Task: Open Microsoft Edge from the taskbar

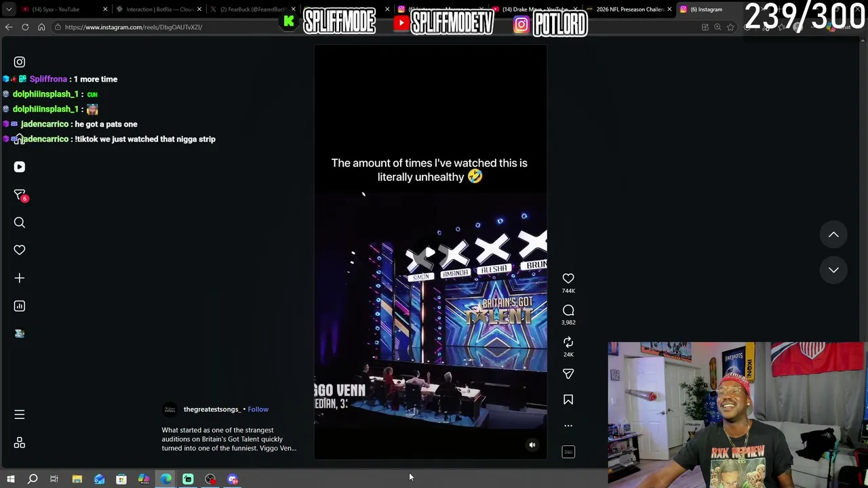Action: tap(166, 479)
